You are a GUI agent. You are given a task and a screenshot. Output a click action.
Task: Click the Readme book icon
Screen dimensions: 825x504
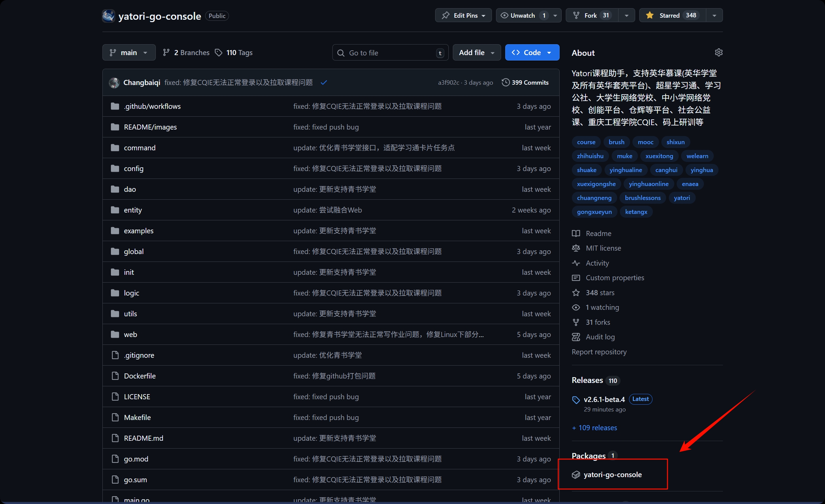pyautogui.click(x=576, y=234)
